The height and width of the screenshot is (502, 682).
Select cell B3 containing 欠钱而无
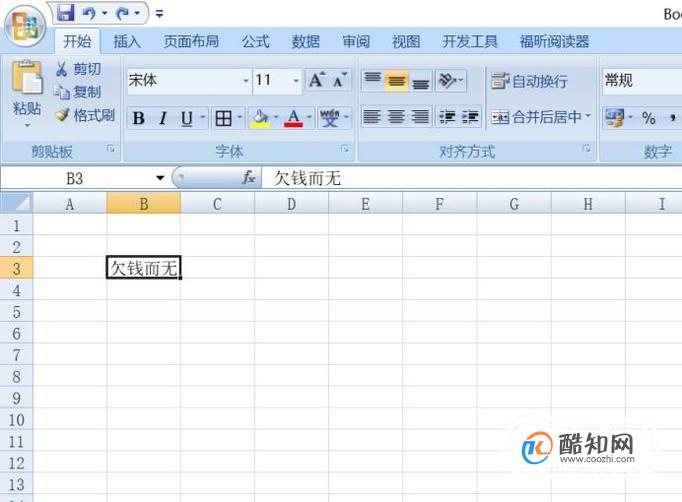pos(144,268)
